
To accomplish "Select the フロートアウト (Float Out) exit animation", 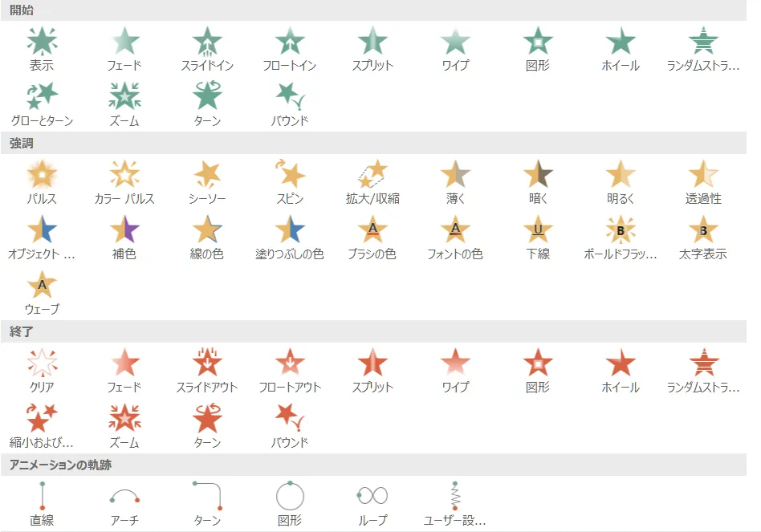I will coord(289,363).
